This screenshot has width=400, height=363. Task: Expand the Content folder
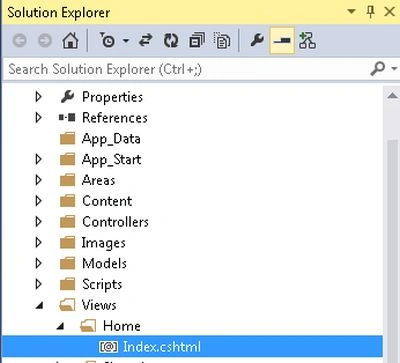point(39,201)
